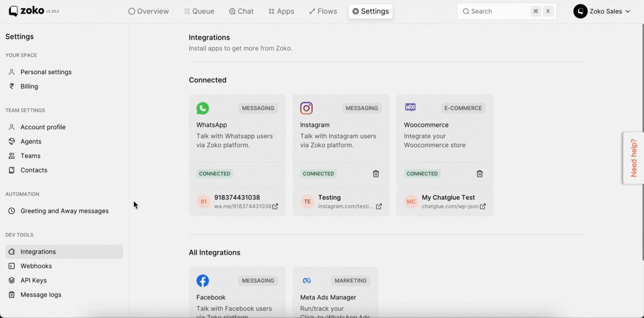Open the Overview tab
Image resolution: width=644 pixels, height=318 pixels.
149,11
